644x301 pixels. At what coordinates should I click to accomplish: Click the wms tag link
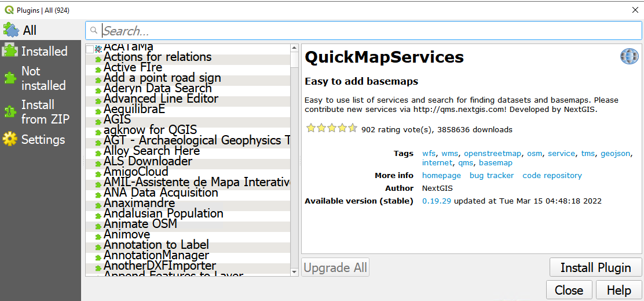coord(450,154)
